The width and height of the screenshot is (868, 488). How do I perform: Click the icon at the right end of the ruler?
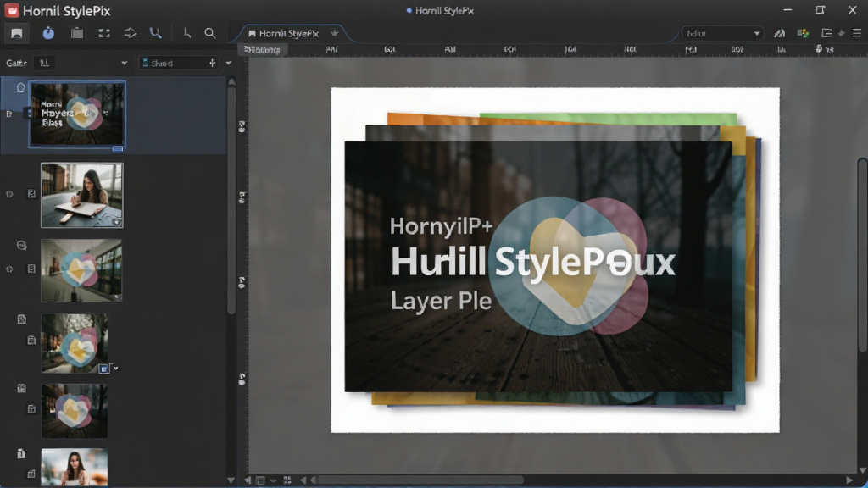819,49
